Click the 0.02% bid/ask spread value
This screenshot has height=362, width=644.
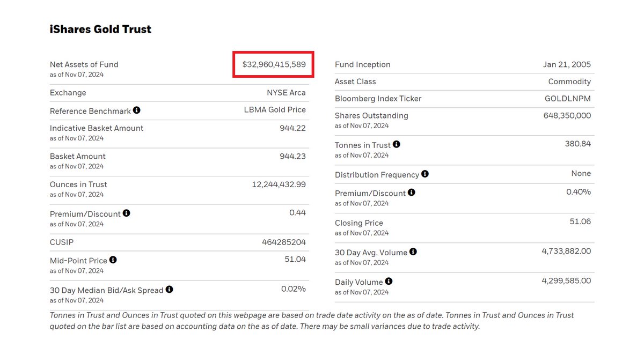[x=294, y=289]
